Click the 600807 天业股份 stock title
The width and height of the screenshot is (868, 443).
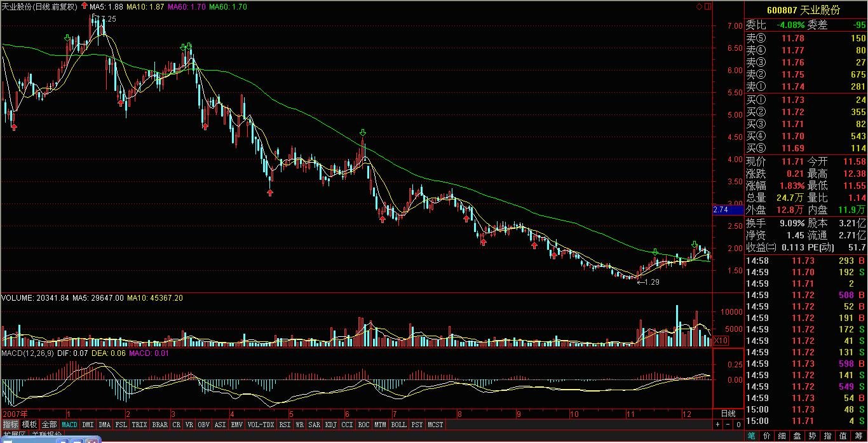coord(803,10)
